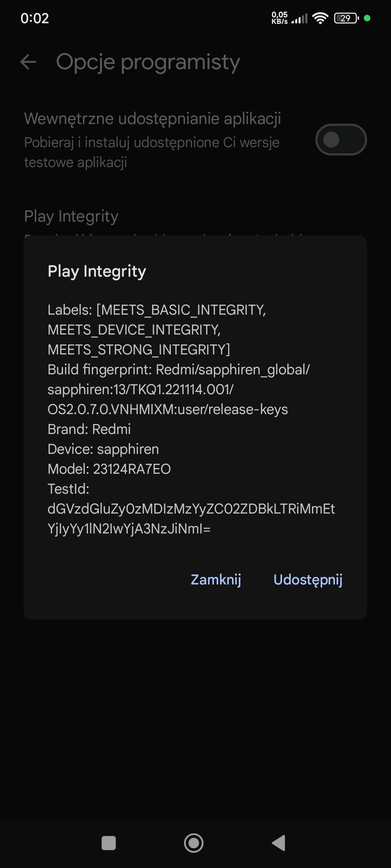Screen dimensions: 391x868
Task: Tap the Opcje programisty page title
Action: click(148, 62)
